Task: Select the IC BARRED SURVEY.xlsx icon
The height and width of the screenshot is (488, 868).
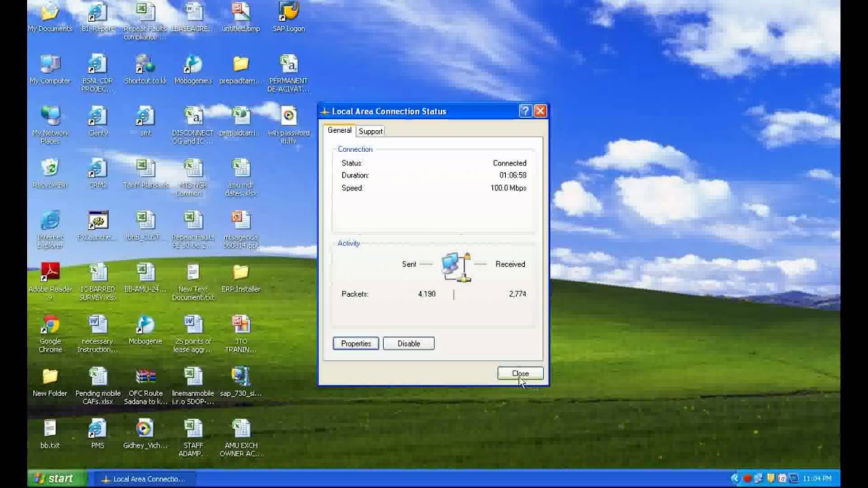Action: [x=98, y=281]
